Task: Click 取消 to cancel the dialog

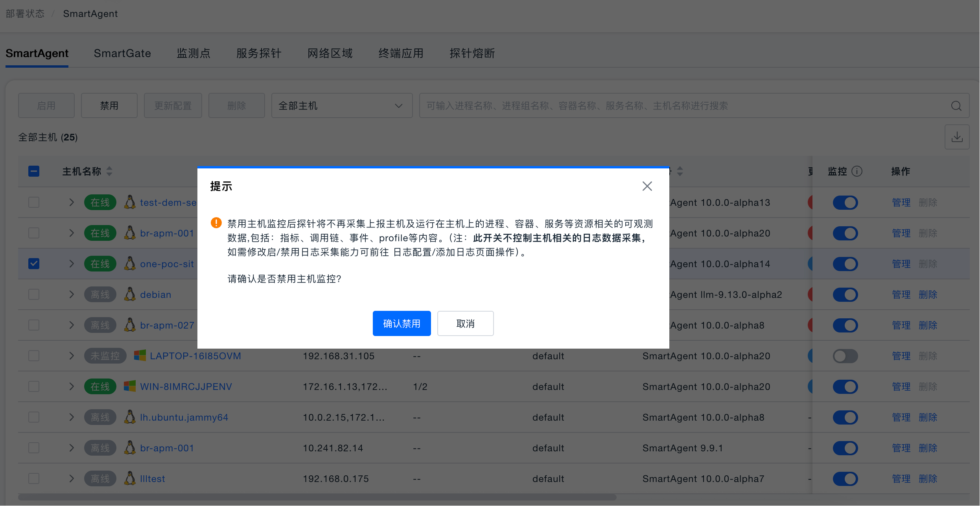Action: tap(465, 323)
